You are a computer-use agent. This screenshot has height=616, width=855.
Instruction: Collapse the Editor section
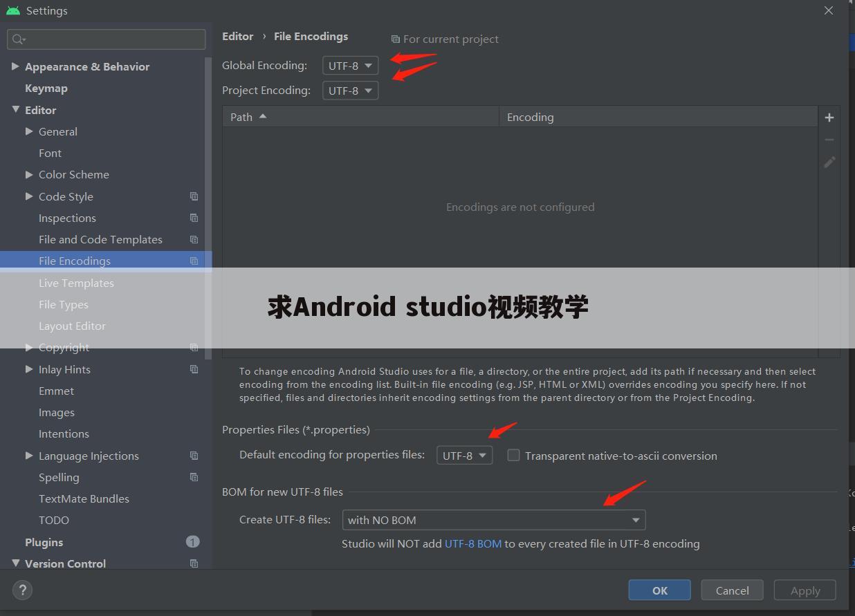15,110
